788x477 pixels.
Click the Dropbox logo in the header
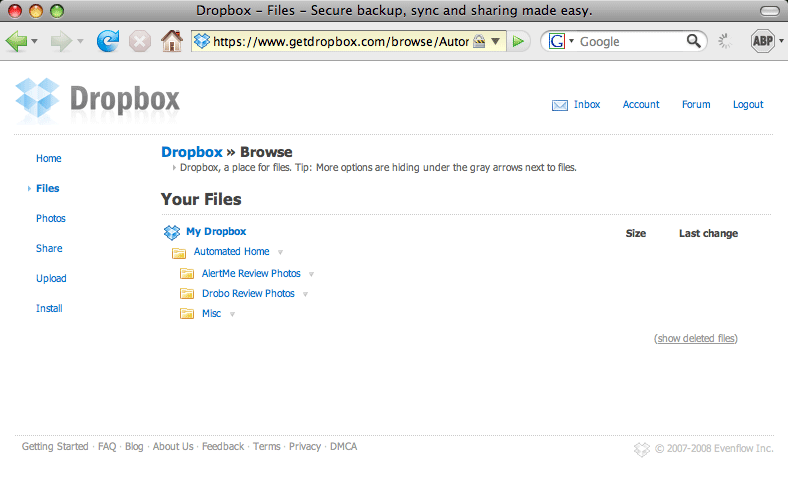tap(98, 100)
